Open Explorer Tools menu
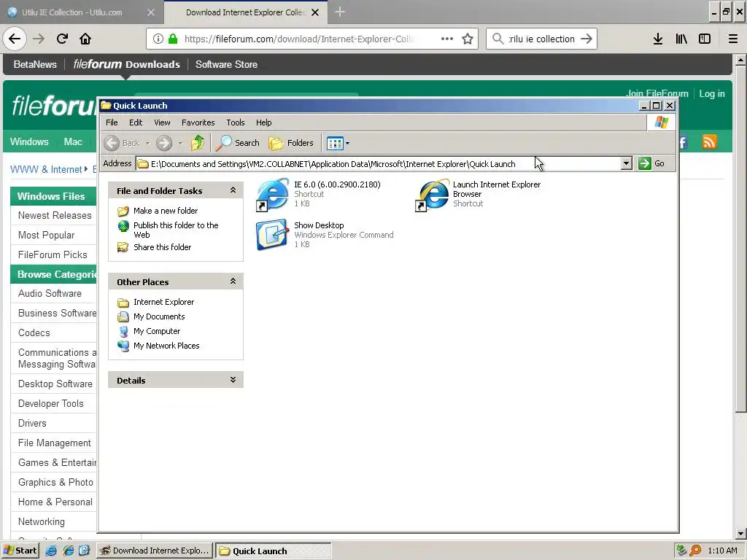The width and height of the screenshot is (747, 560). 236,122
